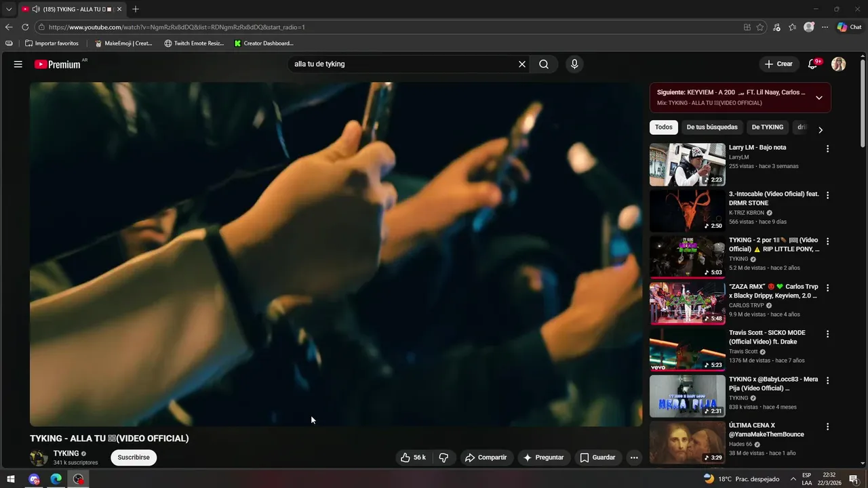
Task: Open the TYKING channel name link
Action: (x=66, y=453)
